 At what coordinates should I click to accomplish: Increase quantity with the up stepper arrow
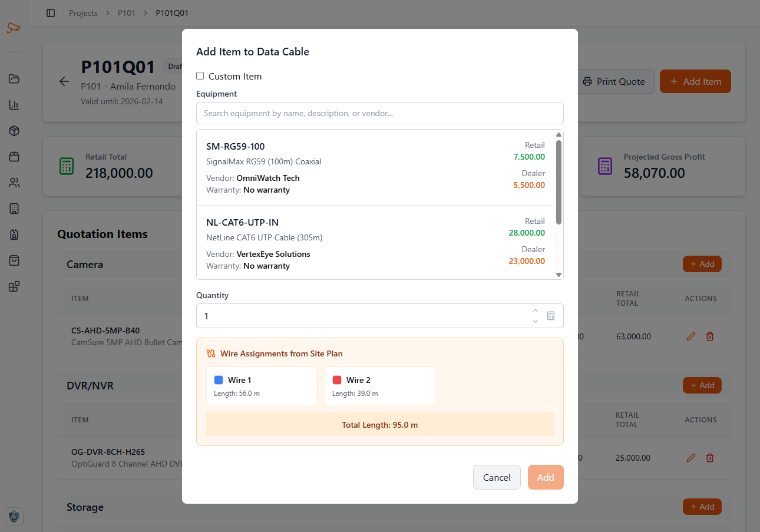pos(536,310)
